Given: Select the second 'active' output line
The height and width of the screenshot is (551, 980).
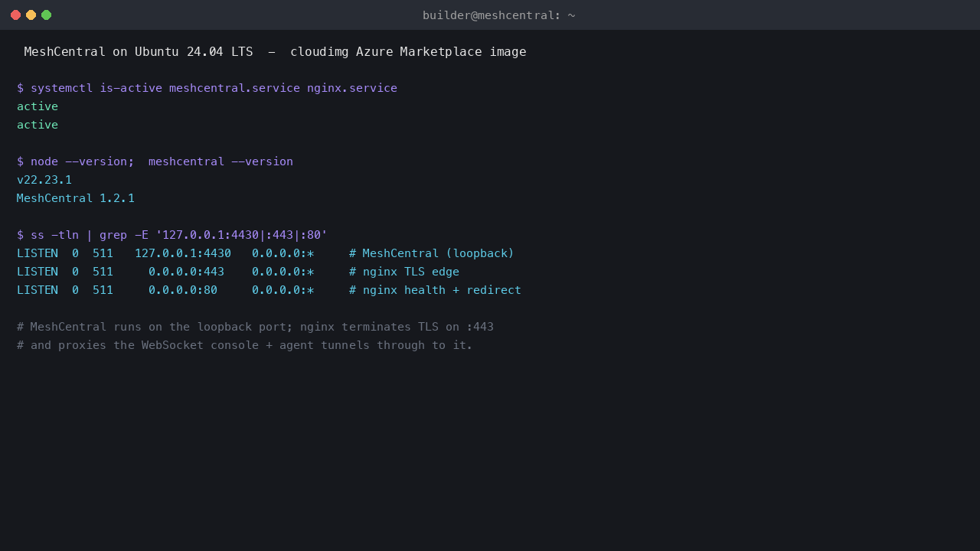Looking at the screenshot, I should [38, 125].
